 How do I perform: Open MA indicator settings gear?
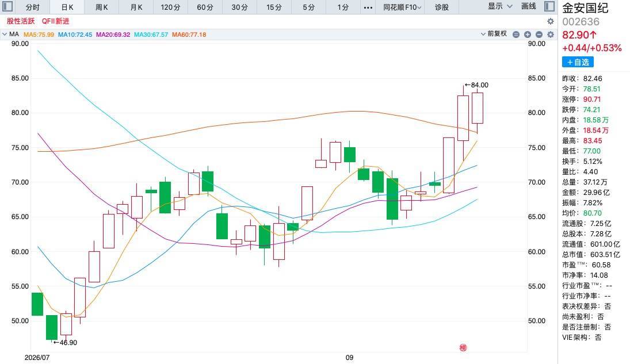coord(551,35)
